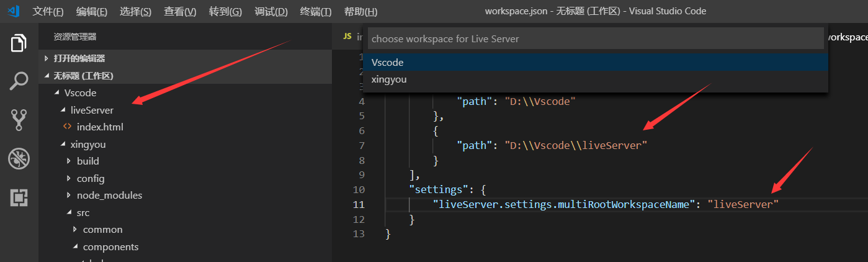Click the "liveServer" value on line 11
This screenshot has width=868, height=262.
click(x=743, y=204)
